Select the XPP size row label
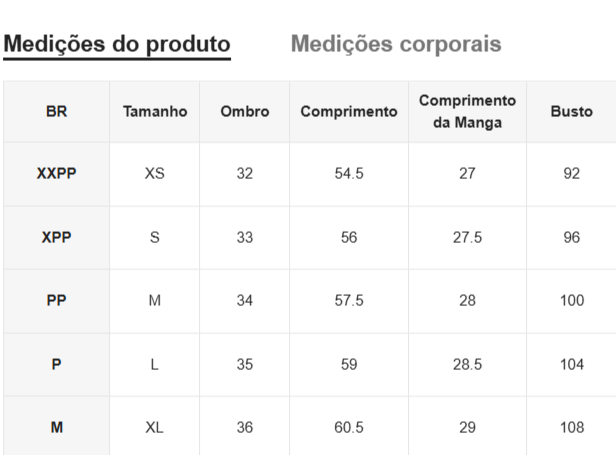This screenshot has height=455, width=616. pyautogui.click(x=57, y=238)
